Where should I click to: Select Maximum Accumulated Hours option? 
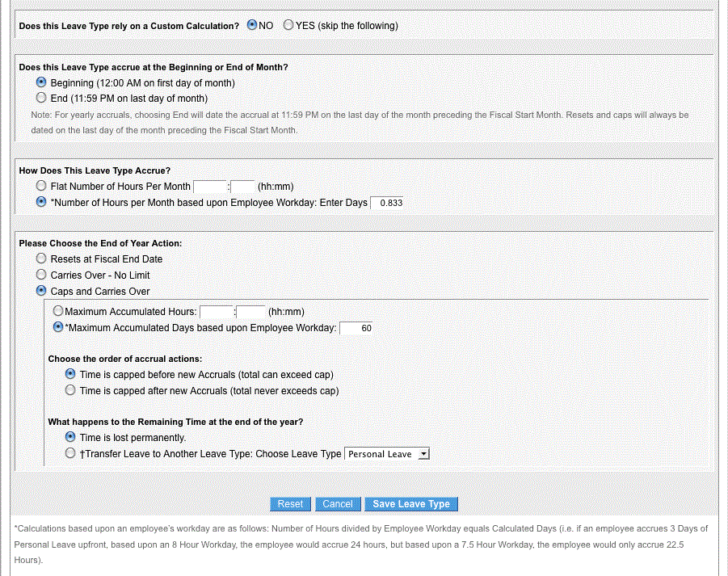tap(58, 310)
